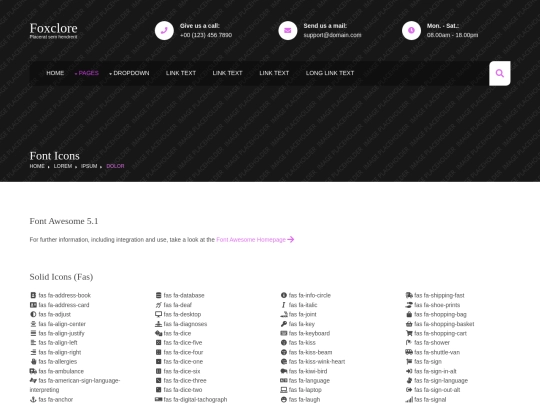Click the fa-signal icon
Image resolution: width=540 pixels, height=405 pixels.
click(x=409, y=399)
